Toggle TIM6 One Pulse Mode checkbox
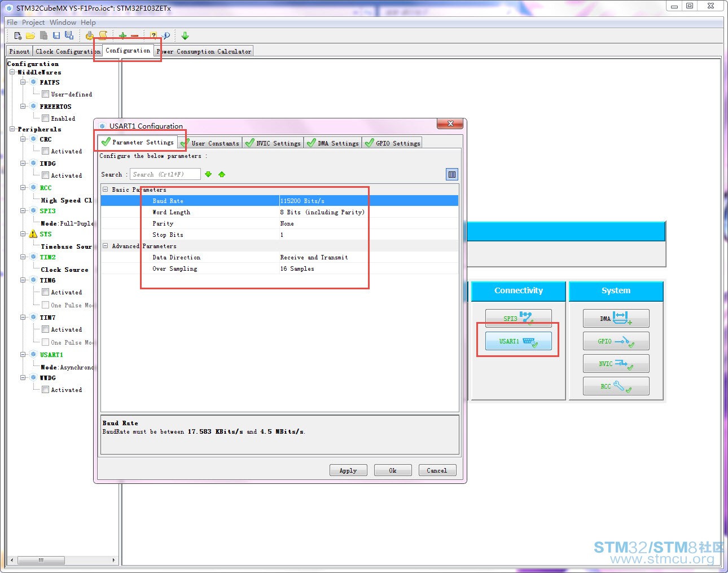This screenshot has height=573, width=728. [x=45, y=305]
